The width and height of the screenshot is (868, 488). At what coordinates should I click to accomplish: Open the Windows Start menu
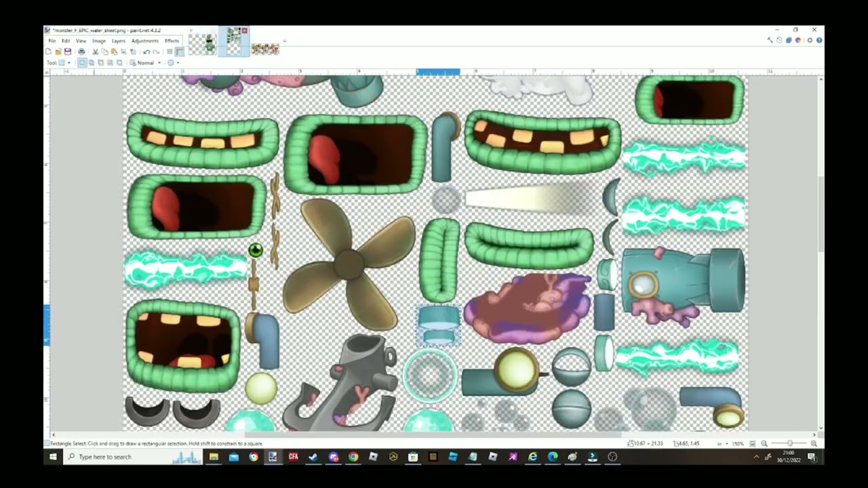pyautogui.click(x=53, y=457)
